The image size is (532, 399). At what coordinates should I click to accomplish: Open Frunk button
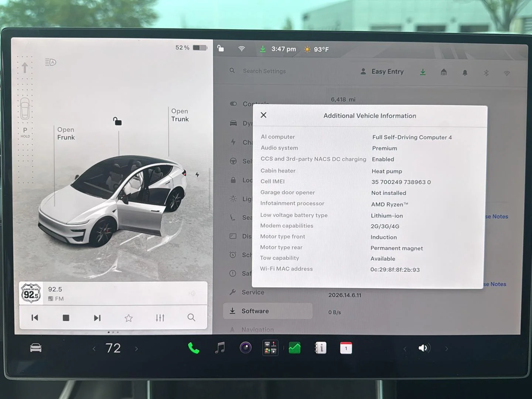click(x=66, y=133)
